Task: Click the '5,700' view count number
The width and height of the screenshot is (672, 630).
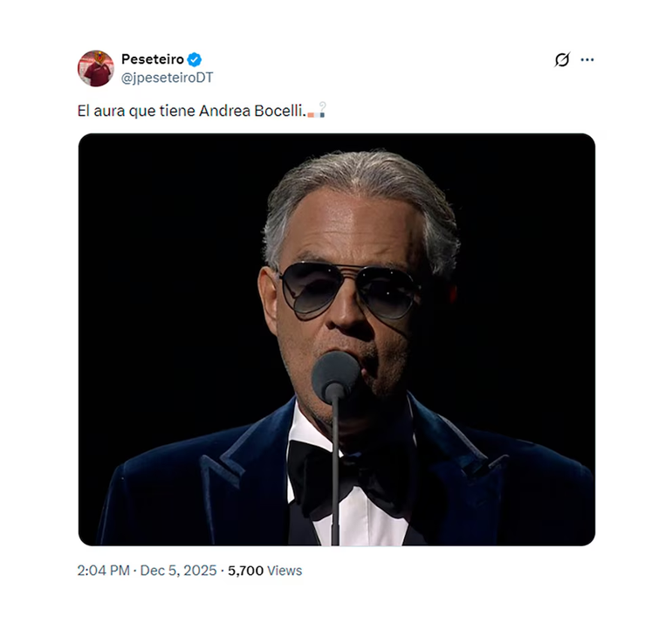Action: 245,571
